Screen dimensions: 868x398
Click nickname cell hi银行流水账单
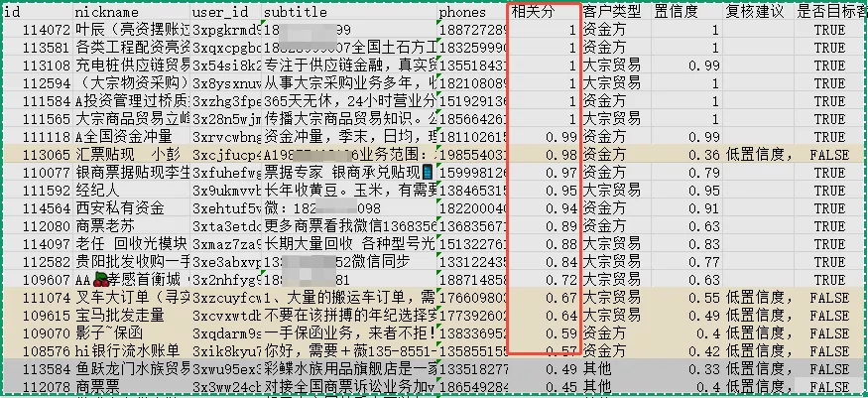(132, 351)
